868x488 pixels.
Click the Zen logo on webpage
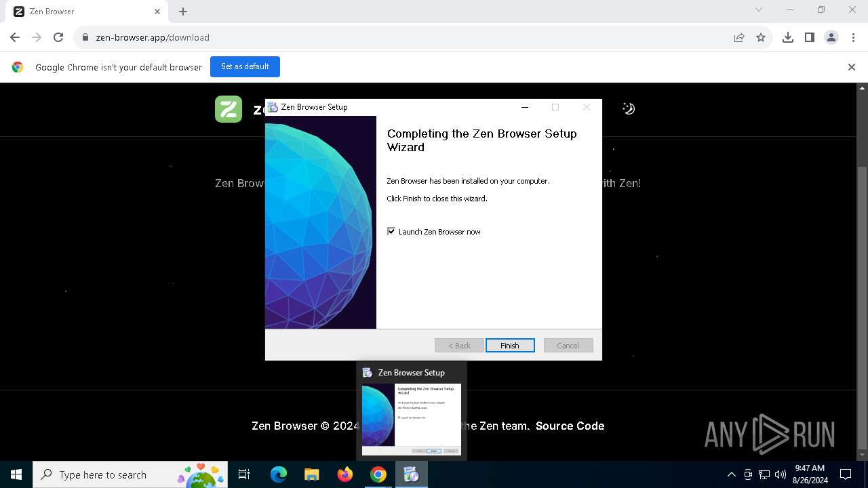(x=229, y=109)
